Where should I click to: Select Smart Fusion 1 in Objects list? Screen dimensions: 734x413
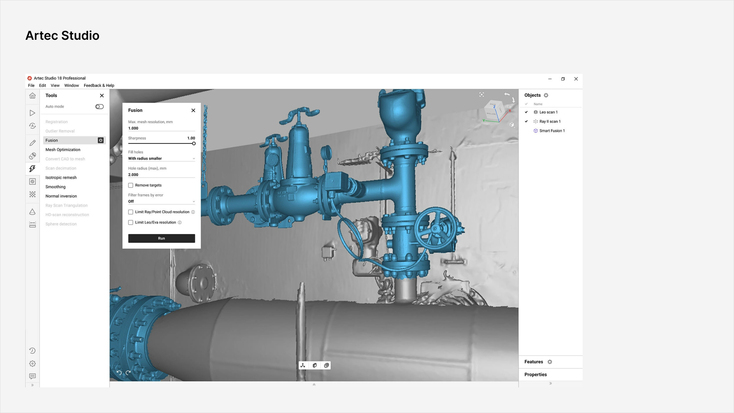[x=551, y=131]
